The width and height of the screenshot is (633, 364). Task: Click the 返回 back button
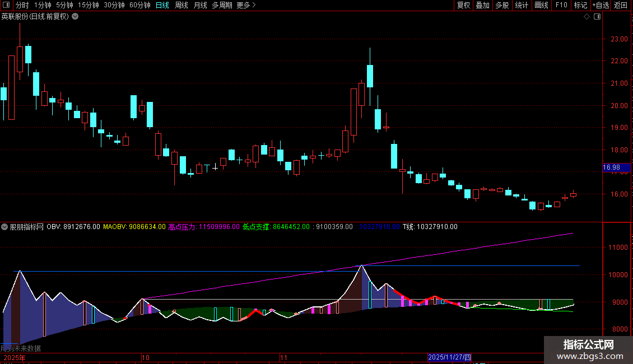point(621,5)
